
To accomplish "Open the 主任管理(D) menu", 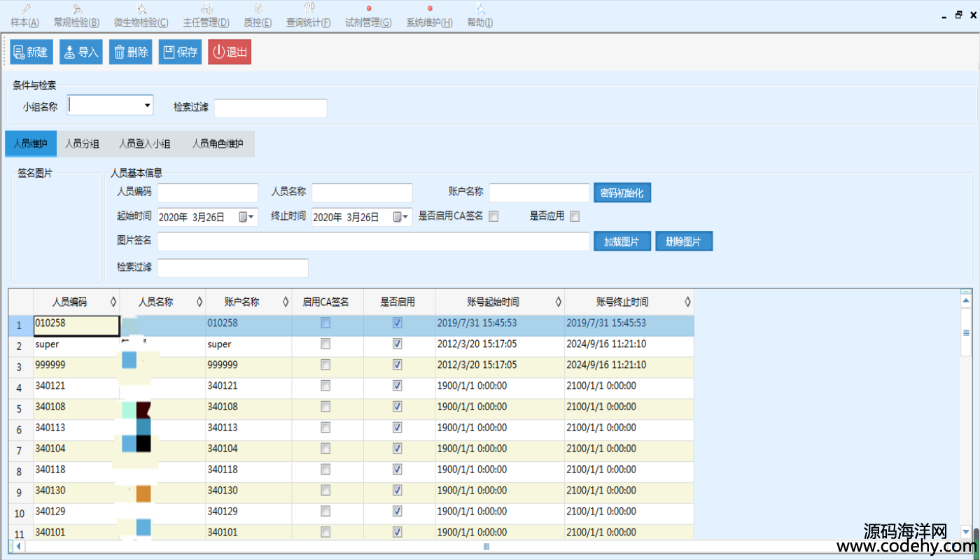I will pyautogui.click(x=206, y=16).
